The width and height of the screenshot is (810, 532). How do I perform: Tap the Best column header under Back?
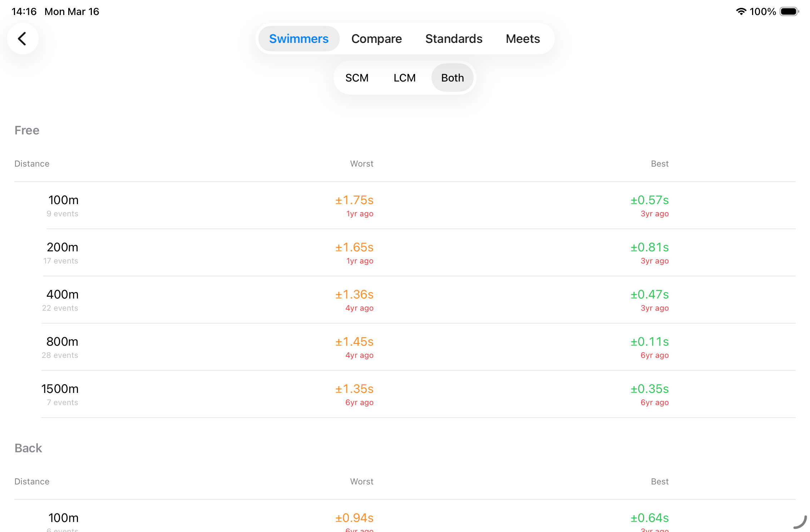659,482
